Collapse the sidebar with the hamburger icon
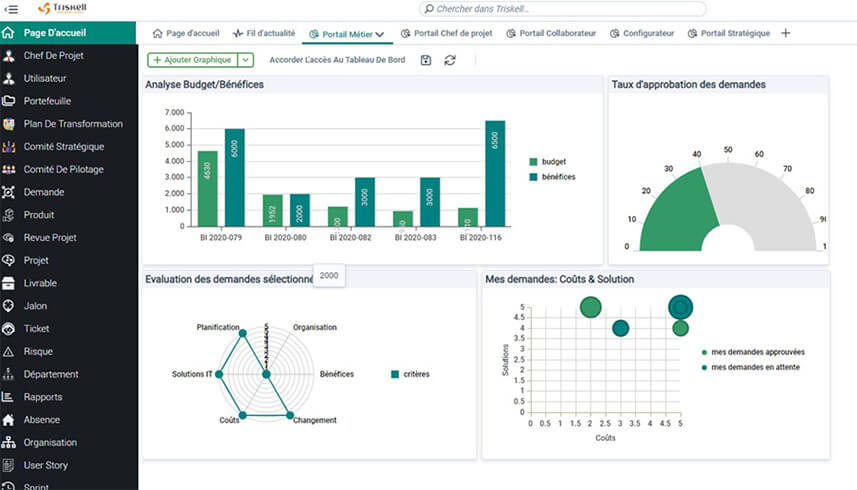 pos(10,9)
